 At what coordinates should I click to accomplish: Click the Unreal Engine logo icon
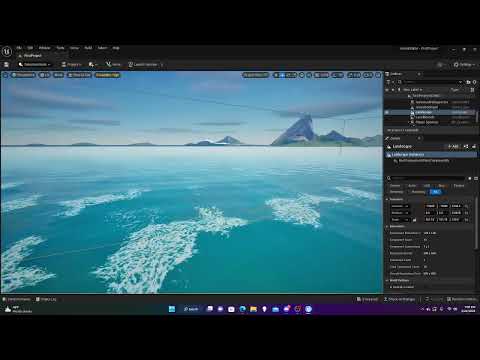click(x=7, y=51)
